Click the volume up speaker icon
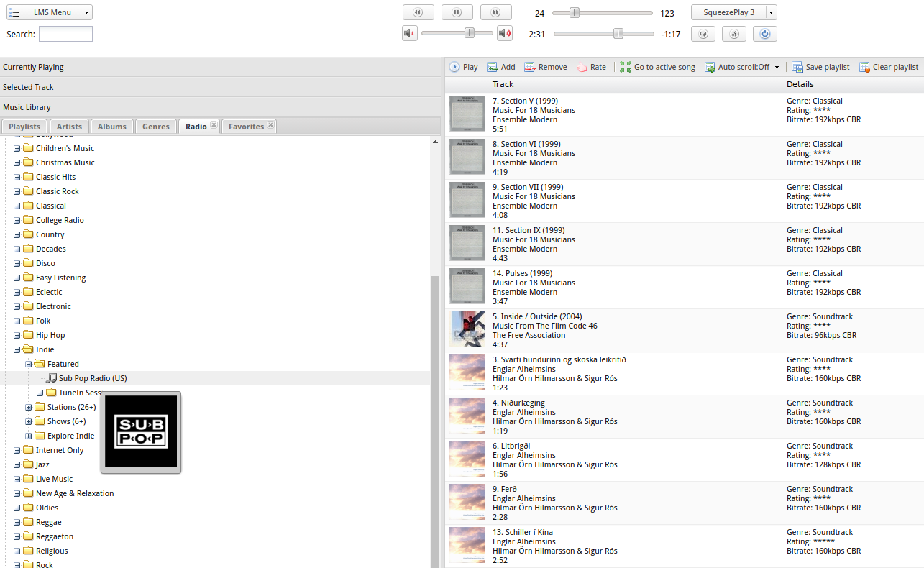 click(505, 33)
